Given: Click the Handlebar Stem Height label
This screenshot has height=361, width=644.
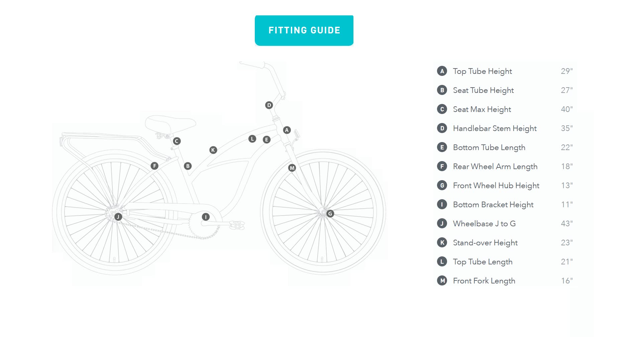Looking at the screenshot, I should click(495, 128).
